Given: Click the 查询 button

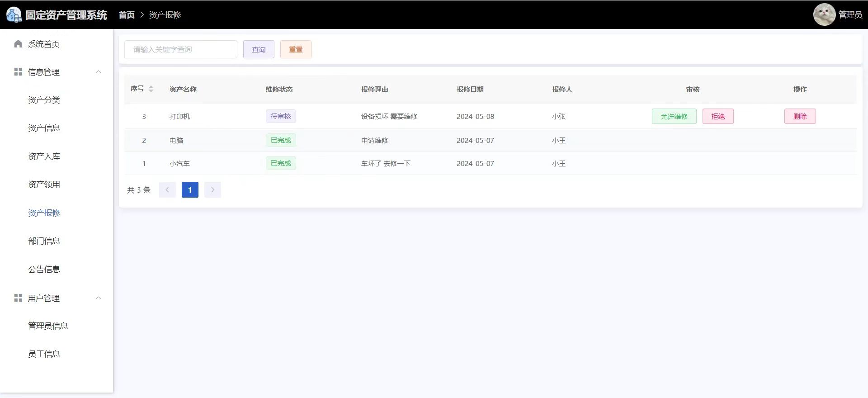Looking at the screenshot, I should [259, 49].
